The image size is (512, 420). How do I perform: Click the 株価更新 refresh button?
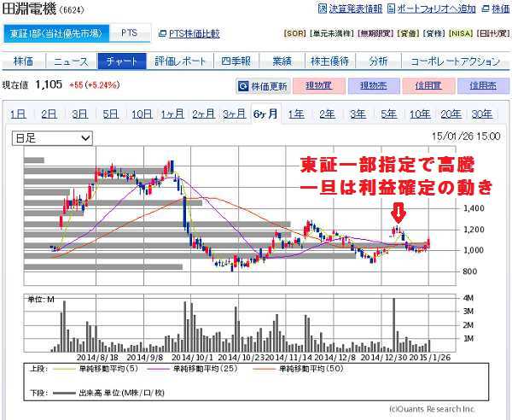point(263,86)
